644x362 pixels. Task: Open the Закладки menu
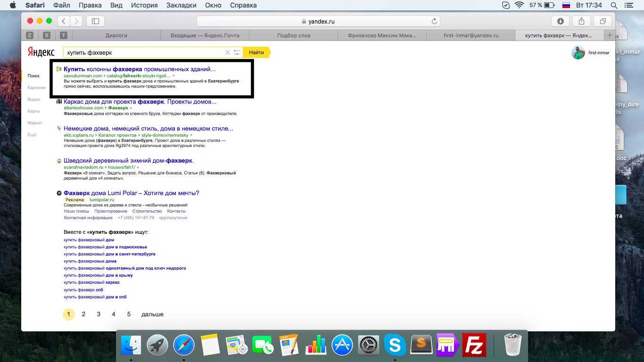click(182, 5)
